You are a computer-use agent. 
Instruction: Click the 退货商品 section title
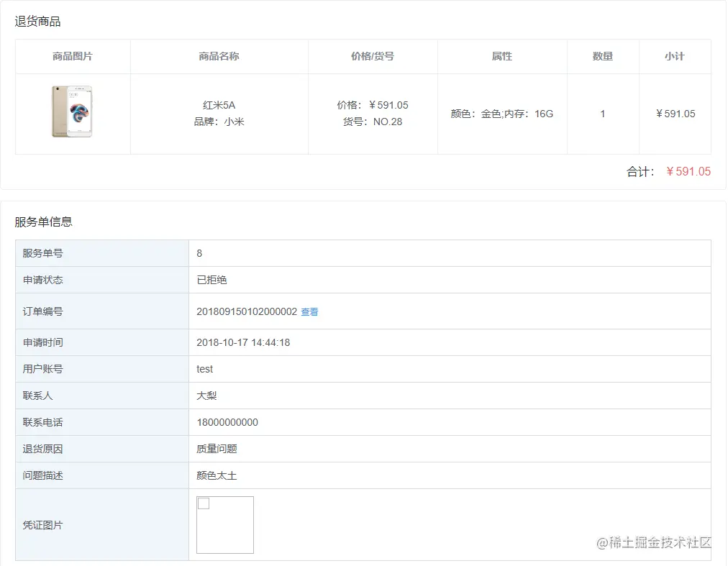[37, 22]
